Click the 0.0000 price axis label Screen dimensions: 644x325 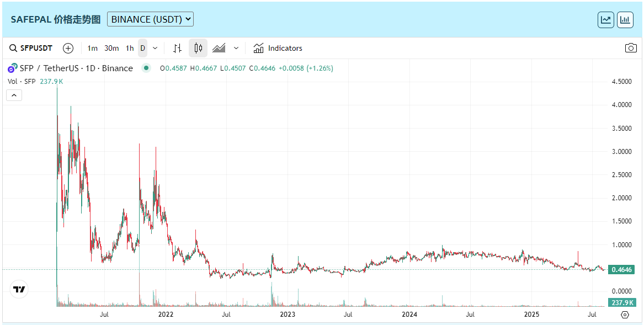(x=622, y=291)
